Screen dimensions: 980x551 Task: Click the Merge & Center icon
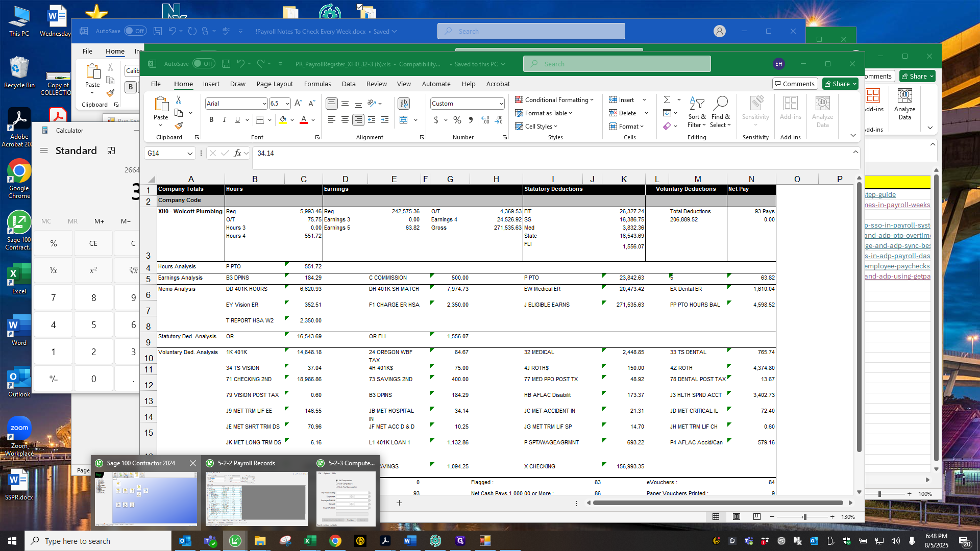pyautogui.click(x=404, y=120)
